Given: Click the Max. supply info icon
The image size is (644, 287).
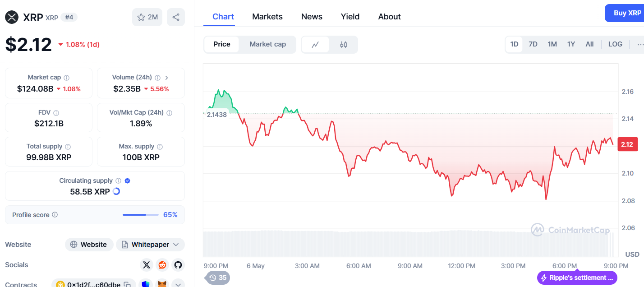Looking at the screenshot, I should [160, 147].
